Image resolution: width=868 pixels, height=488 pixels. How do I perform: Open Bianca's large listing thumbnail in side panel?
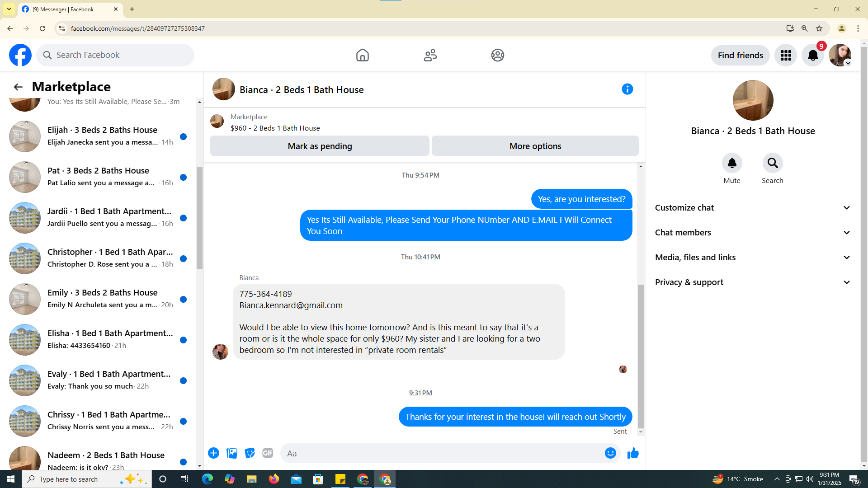click(x=753, y=100)
